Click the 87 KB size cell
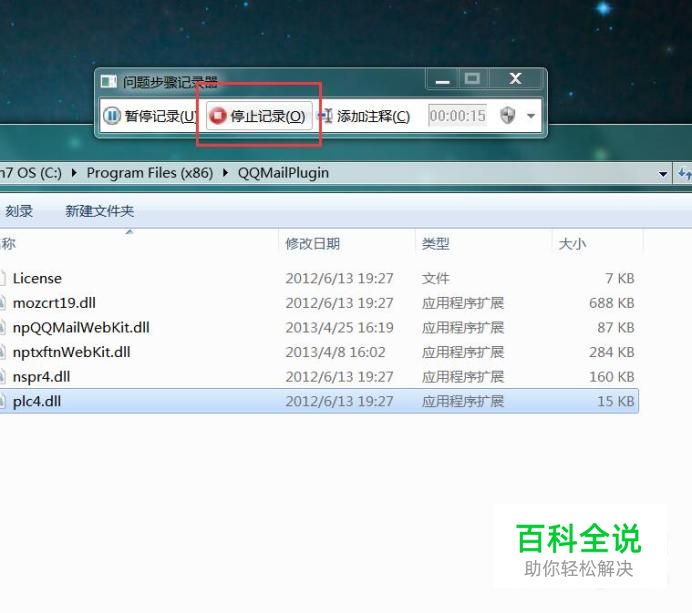The width and height of the screenshot is (692, 613). [x=616, y=327]
